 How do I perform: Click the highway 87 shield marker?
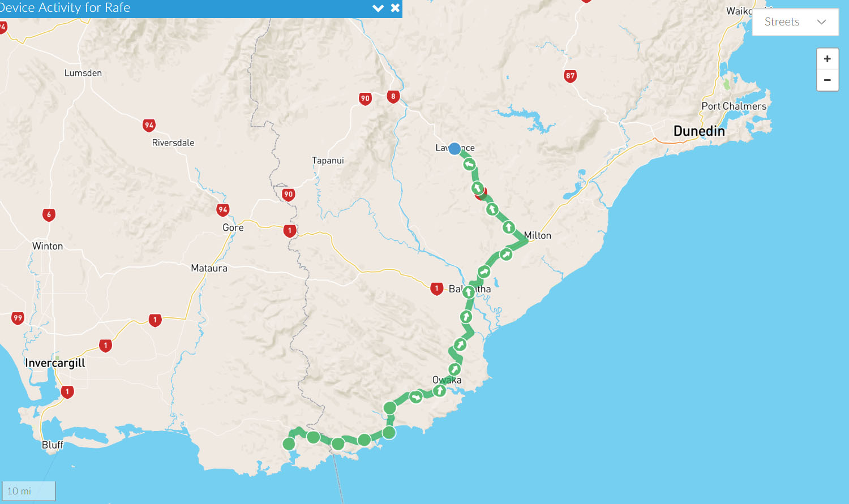571,76
